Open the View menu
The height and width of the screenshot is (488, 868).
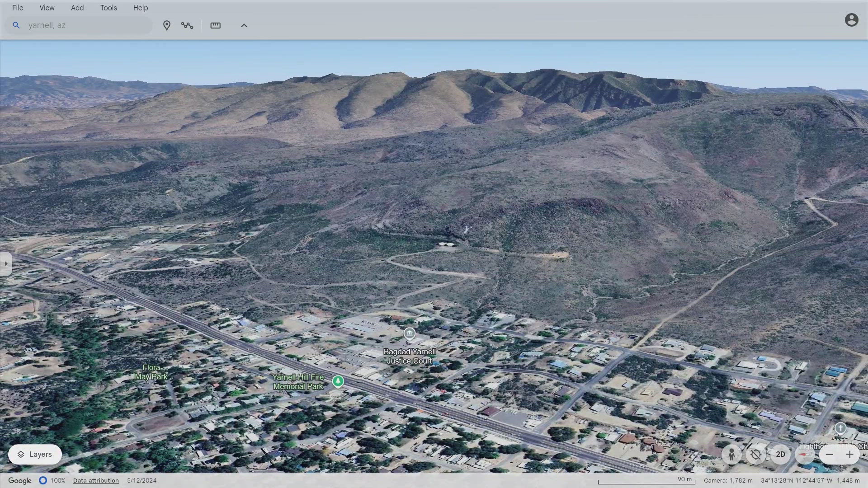[47, 8]
